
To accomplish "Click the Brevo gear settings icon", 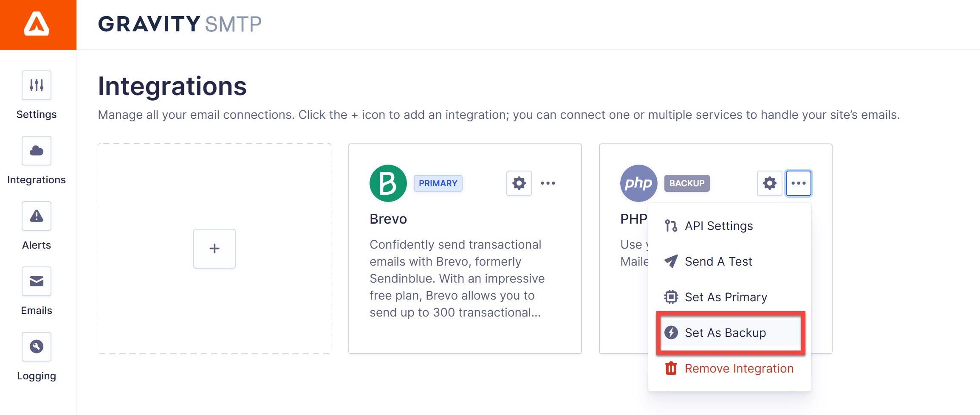I will pos(519,183).
